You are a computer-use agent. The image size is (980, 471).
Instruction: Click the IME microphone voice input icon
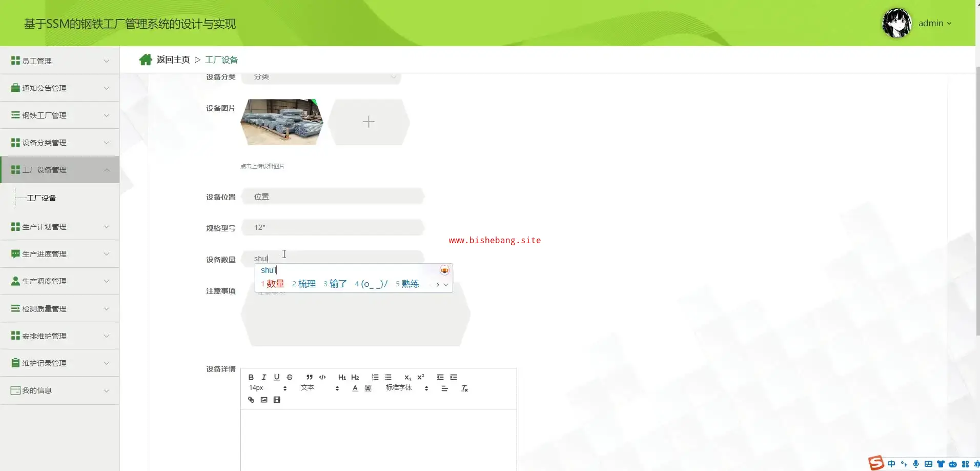pyautogui.click(x=916, y=464)
